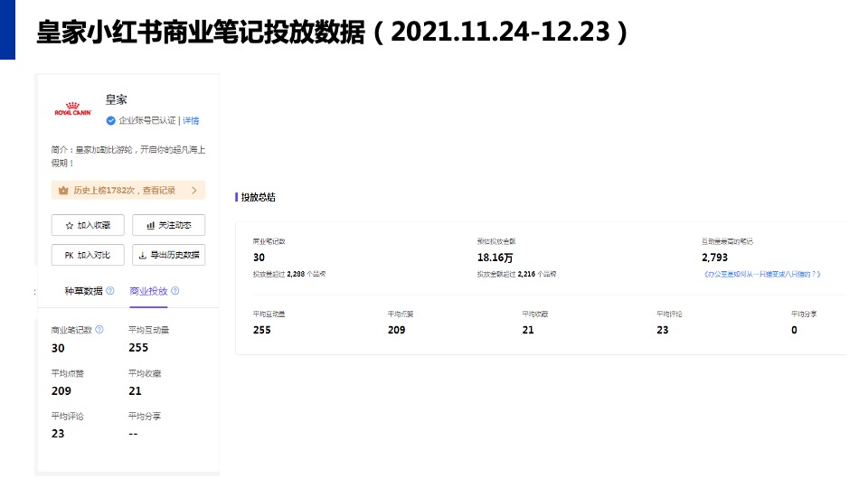Click the 2,793 top interaction value

pos(714,258)
